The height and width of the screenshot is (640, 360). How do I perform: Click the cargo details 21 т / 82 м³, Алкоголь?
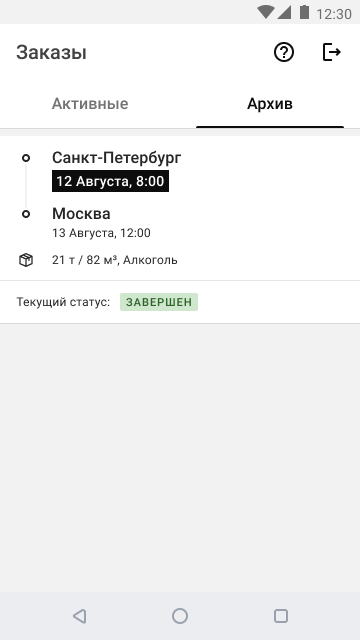point(115,260)
